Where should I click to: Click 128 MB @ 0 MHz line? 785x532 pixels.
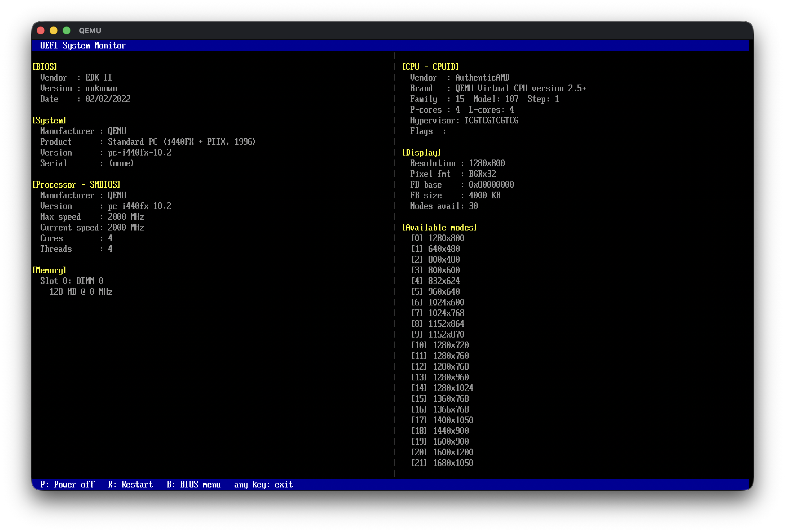[x=81, y=292]
